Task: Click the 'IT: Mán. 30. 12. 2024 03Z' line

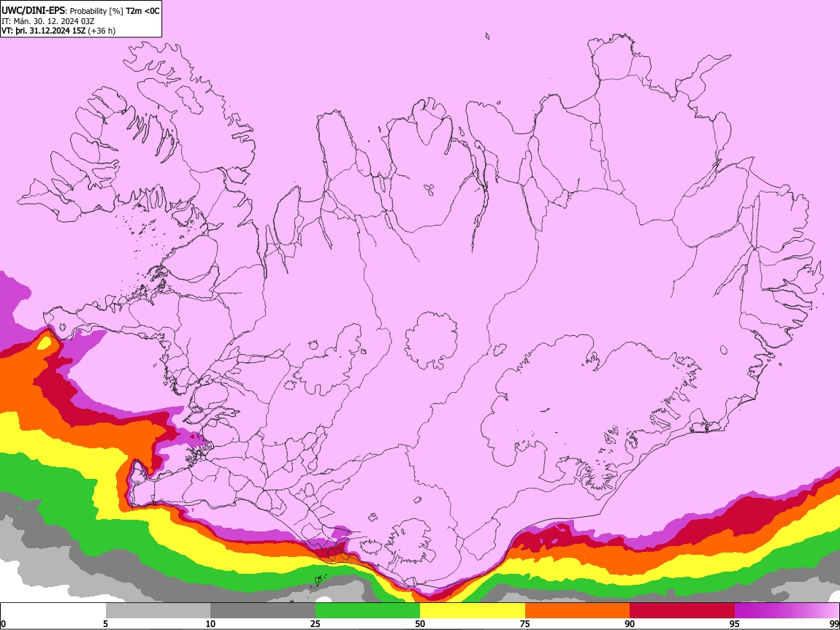Action: (x=47, y=21)
